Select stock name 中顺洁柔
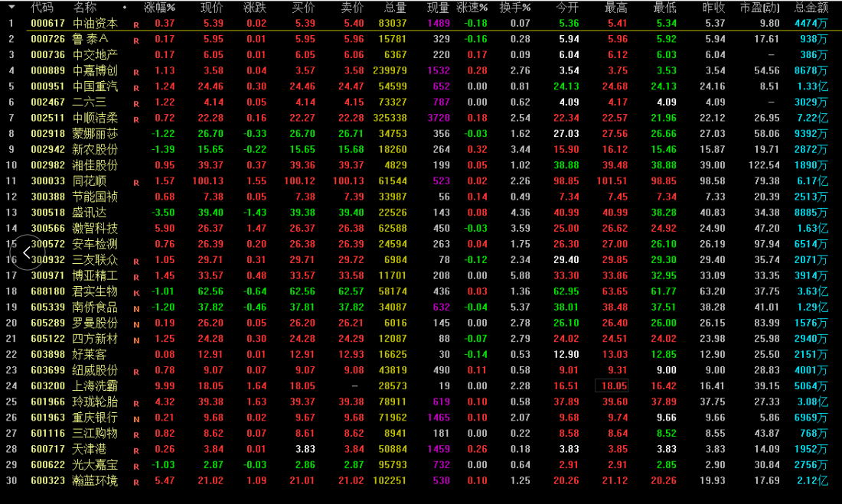 click(x=95, y=118)
